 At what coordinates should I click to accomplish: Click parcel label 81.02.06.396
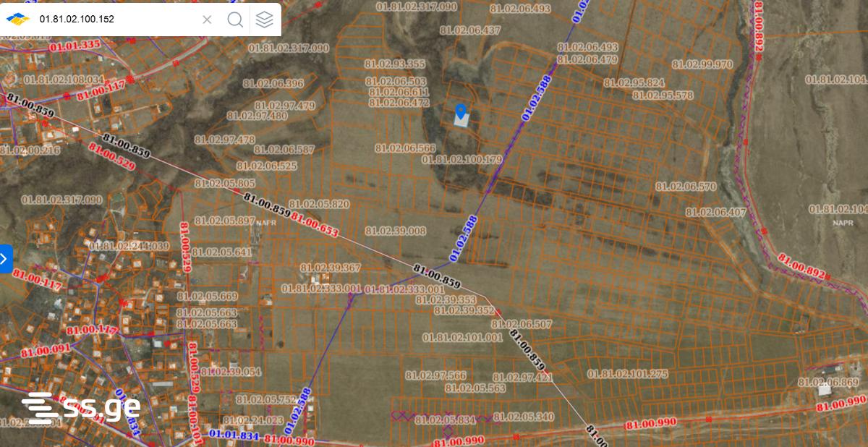274,84
